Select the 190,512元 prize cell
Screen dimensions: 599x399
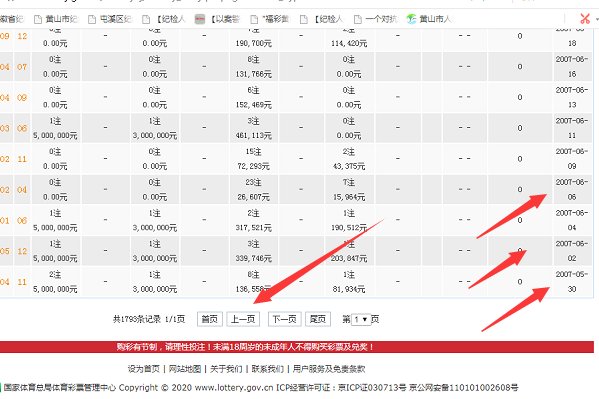pos(349,228)
